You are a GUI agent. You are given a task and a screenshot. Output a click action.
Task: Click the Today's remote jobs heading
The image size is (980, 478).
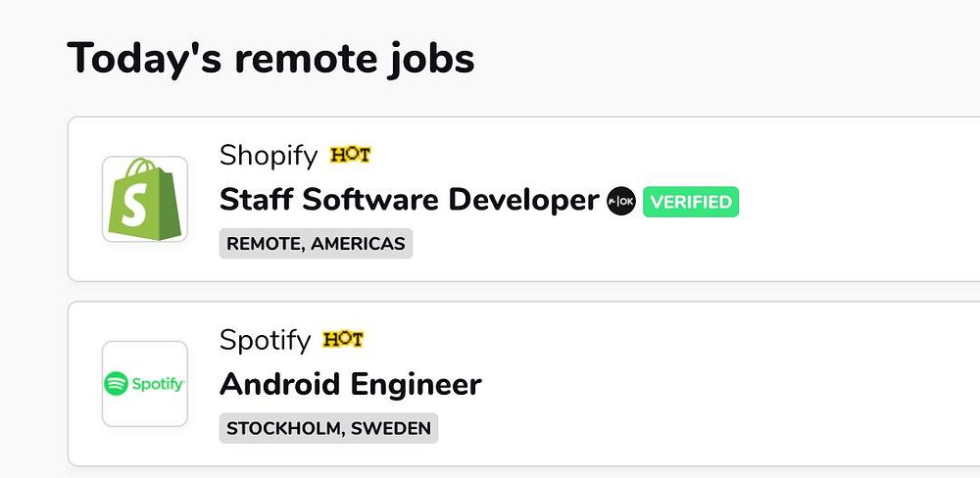(270, 59)
